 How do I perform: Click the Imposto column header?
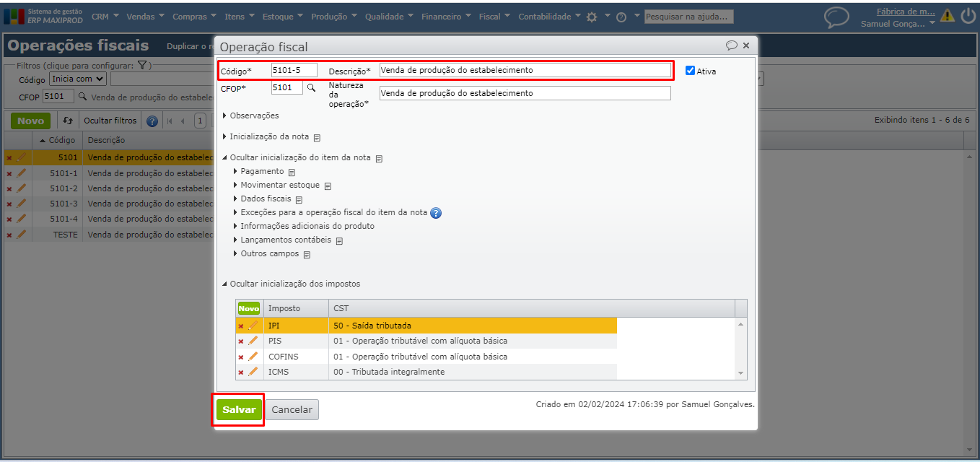pyautogui.click(x=296, y=308)
